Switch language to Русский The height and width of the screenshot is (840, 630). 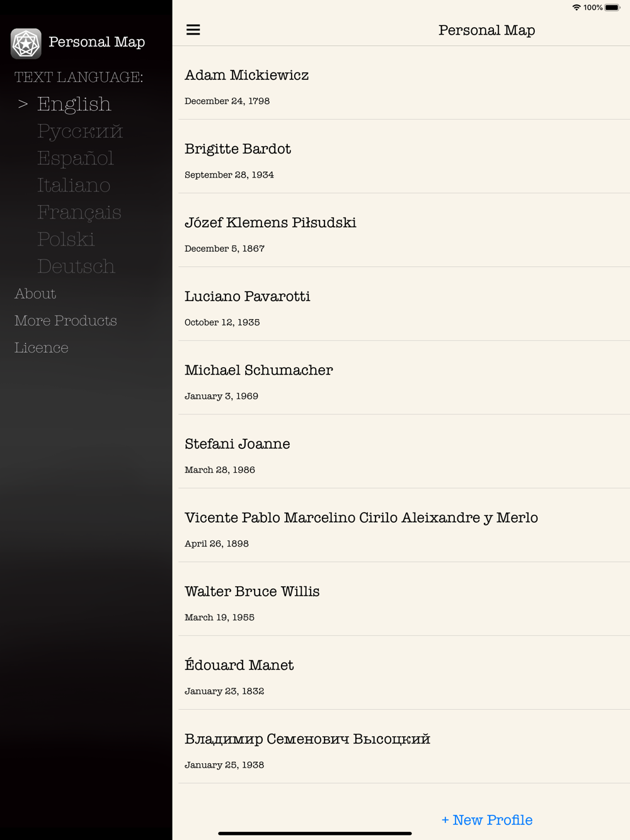pyautogui.click(x=80, y=131)
